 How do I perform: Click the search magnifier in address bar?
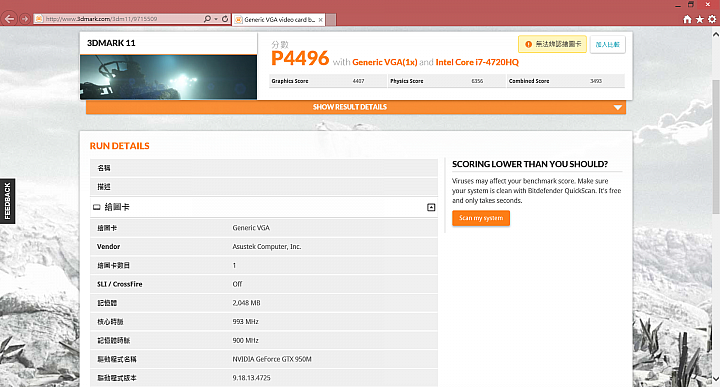pyautogui.click(x=207, y=19)
